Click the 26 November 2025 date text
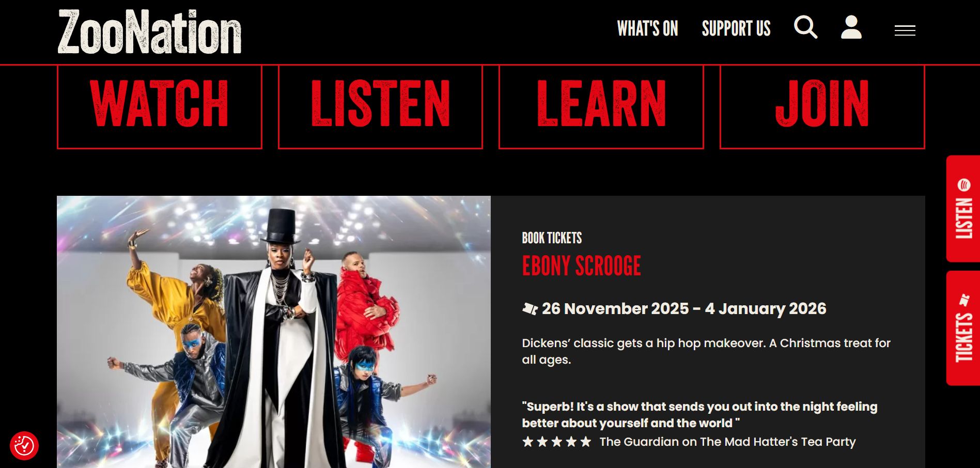This screenshot has height=468, width=980. click(615, 308)
